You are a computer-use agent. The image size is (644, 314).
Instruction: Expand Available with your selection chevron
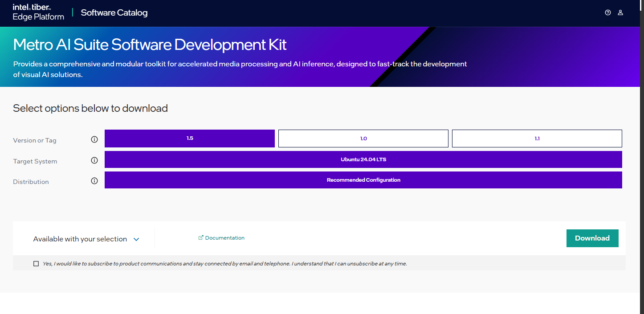point(136,239)
